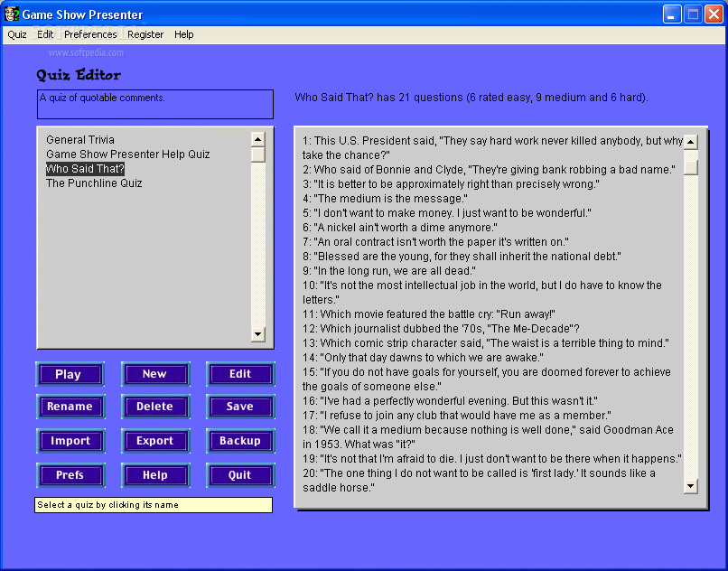Click the Edit button below the quiz list
The height and width of the screenshot is (571, 728).
click(x=240, y=374)
